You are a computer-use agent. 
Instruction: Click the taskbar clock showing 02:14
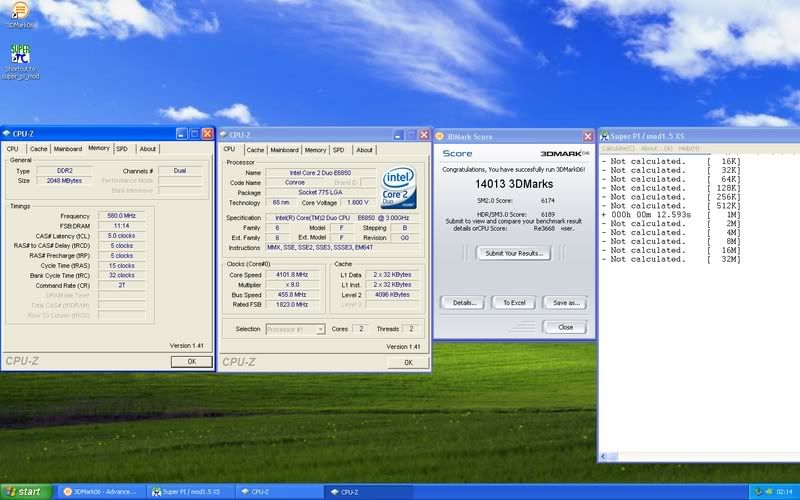point(784,492)
